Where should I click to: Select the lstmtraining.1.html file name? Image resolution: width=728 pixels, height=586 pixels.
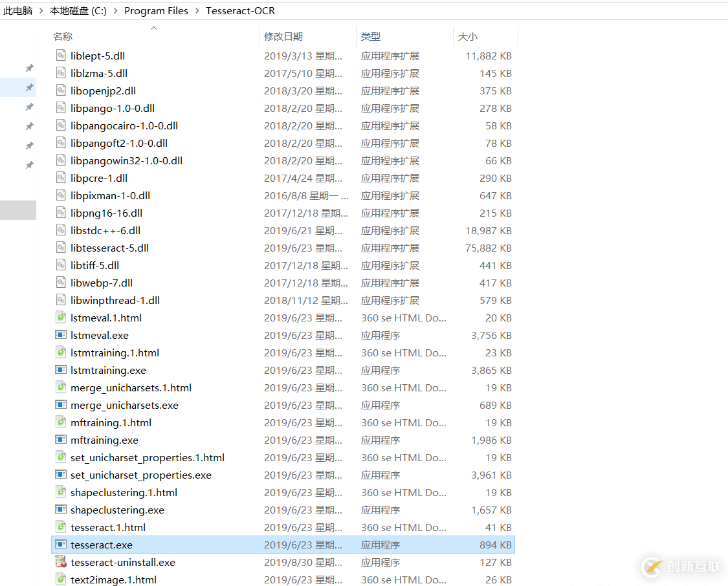click(115, 353)
